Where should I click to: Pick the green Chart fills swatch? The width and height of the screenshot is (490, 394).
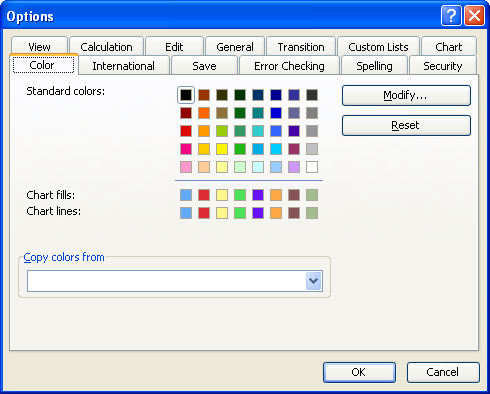240,195
